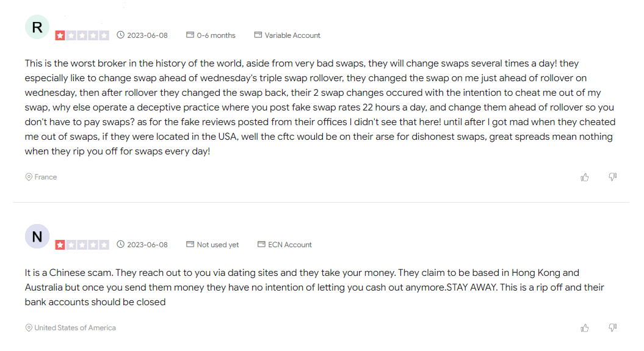The width and height of the screenshot is (644, 351).
Task: Click the N reviewer avatar
Action: coord(37,236)
